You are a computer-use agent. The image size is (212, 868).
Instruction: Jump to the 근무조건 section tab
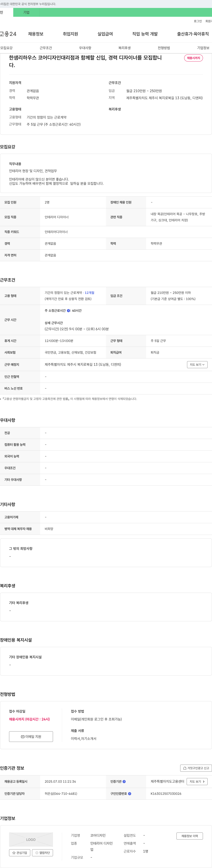[x=45, y=48]
